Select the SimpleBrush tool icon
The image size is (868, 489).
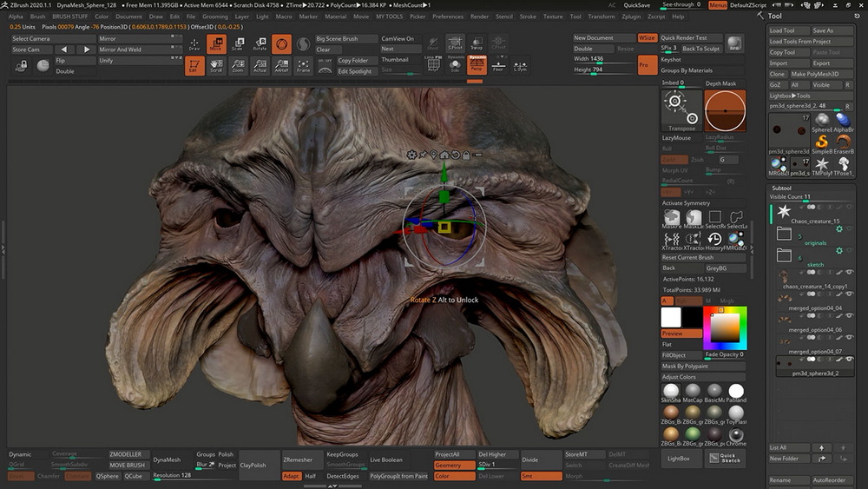(x=822, y=143)
